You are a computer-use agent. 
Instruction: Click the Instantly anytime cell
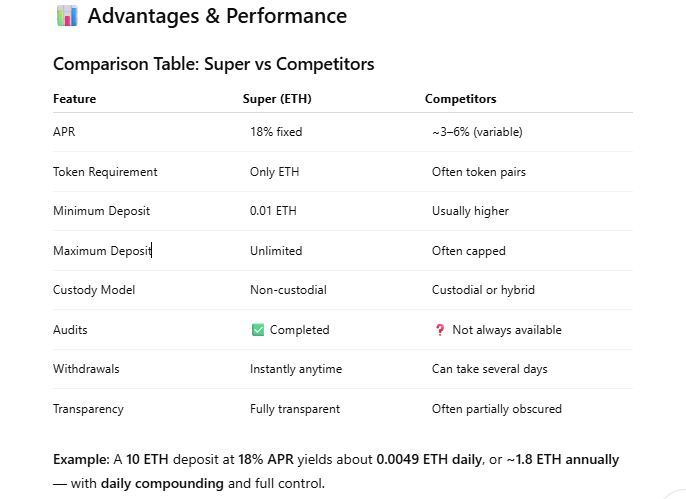tap(296, 369)
